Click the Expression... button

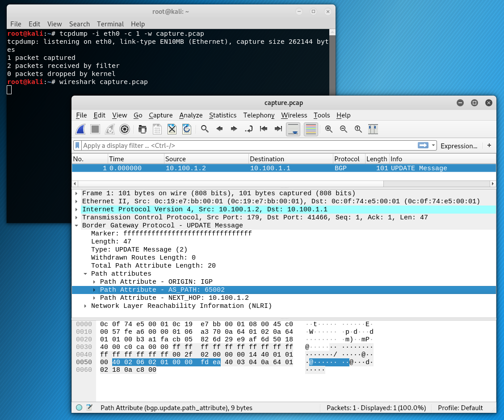click(x=458, y=146)
